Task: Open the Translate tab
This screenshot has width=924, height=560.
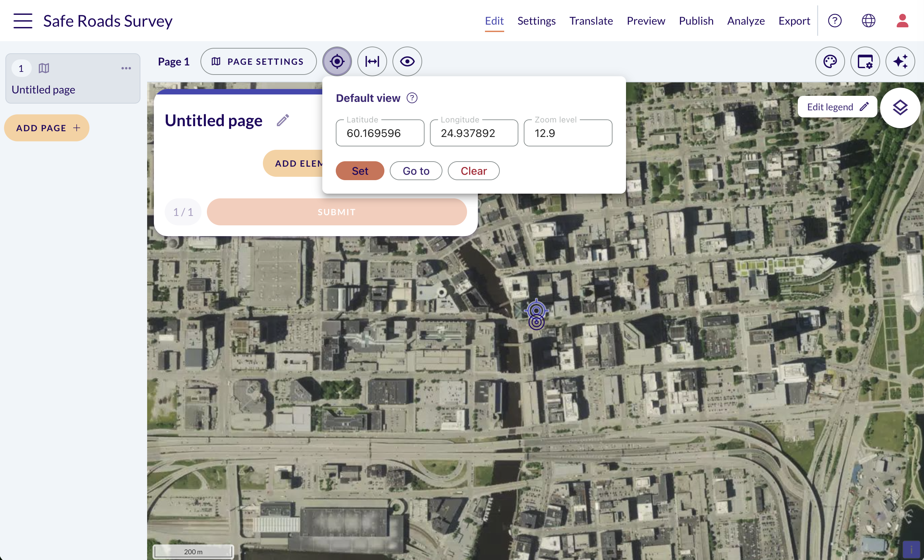Action: coord(591,21)
